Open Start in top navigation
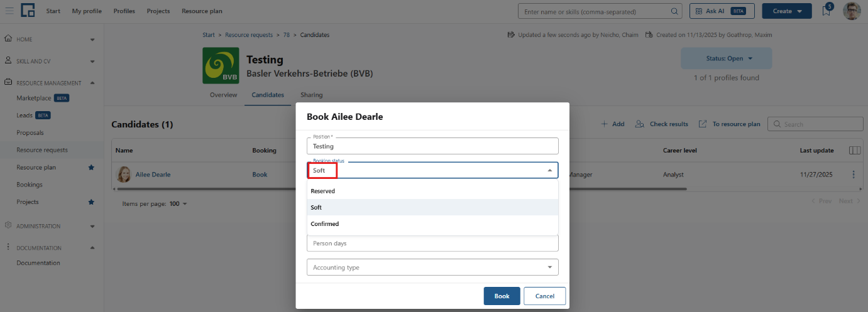 [x=53, y=11]
